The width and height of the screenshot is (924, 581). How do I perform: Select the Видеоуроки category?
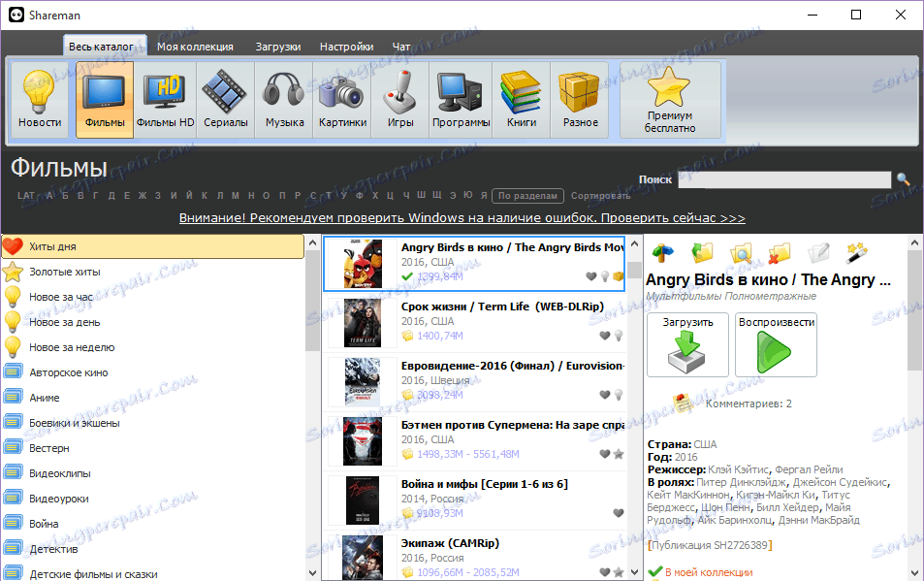pos(152,499)
